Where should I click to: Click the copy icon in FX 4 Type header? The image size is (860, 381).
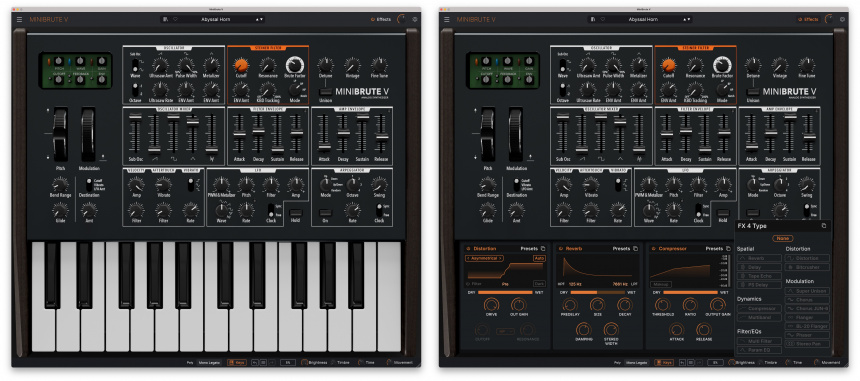coord(823,226)
